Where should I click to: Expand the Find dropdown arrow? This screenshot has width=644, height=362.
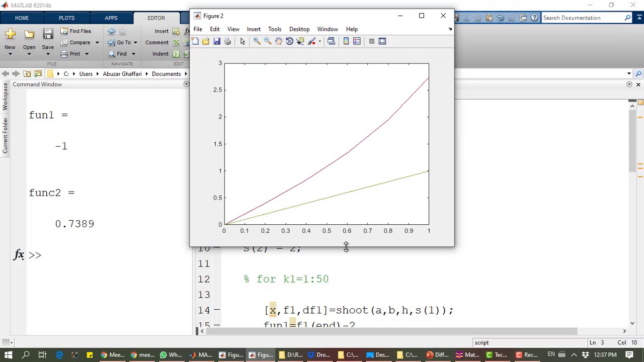click(134, 54)
